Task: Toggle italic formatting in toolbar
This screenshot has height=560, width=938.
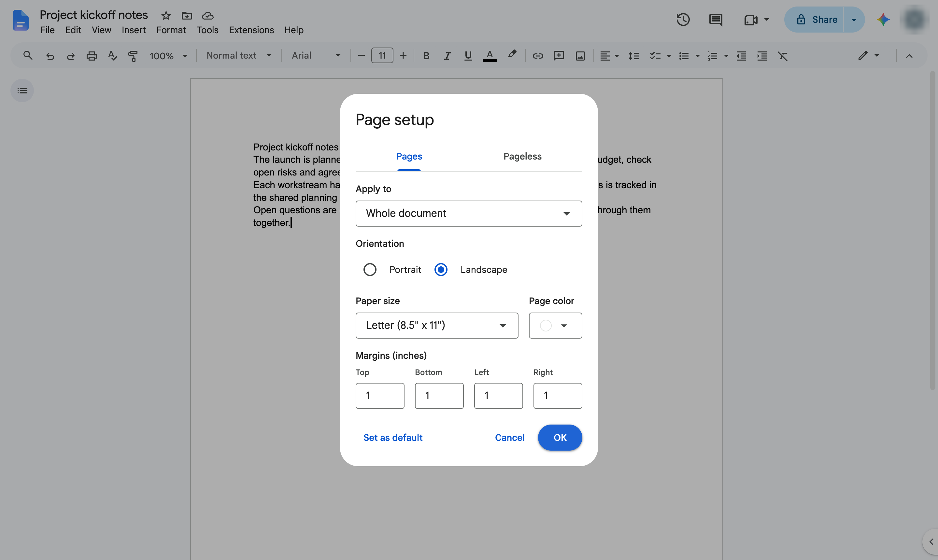Action: (447, 56)
